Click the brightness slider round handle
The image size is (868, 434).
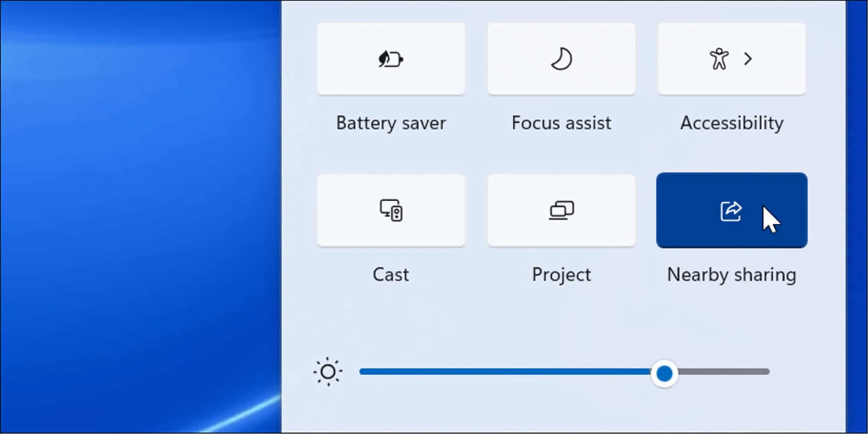click(x=664, y=373)
